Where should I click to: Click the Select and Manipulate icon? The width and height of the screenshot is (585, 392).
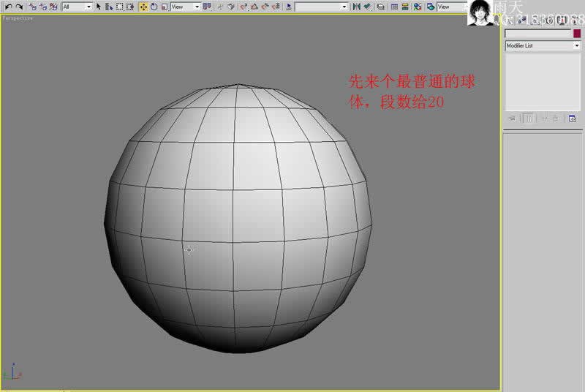tap(221, 7)
